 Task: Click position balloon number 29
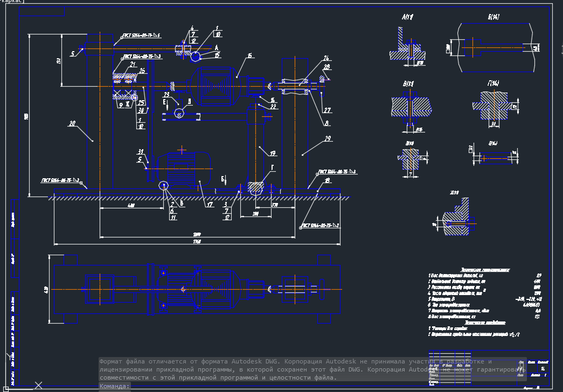tap(328, 139)
